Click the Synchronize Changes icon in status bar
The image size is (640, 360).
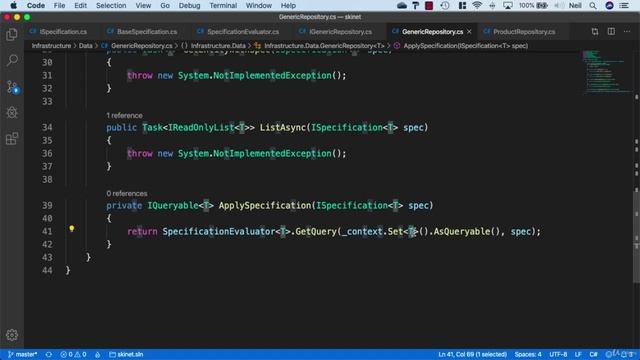click(49, 354)
